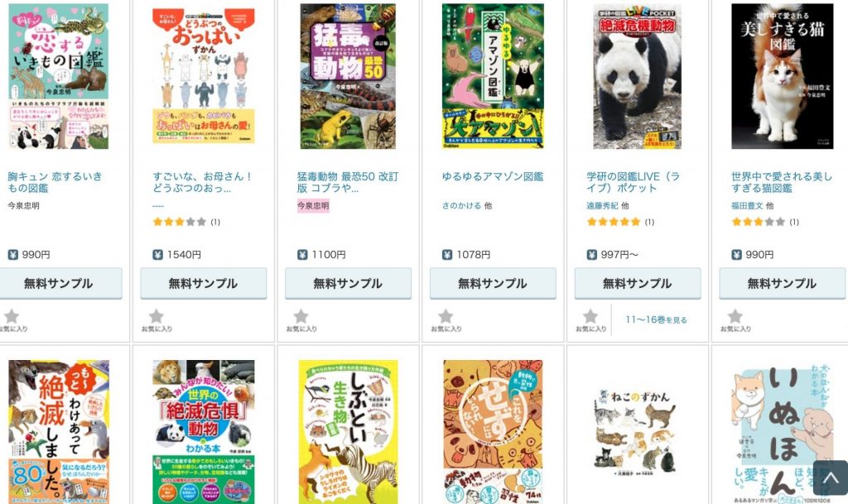Click favorite star for 美しすぎる猫図鑑
848x504 pixels.
click(735, 317)
